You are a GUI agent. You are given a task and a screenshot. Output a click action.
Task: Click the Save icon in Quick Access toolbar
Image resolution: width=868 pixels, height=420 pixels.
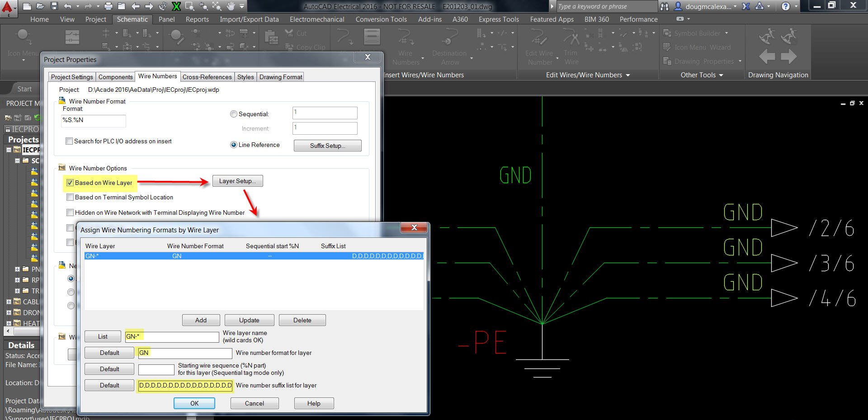pos(54,6)
